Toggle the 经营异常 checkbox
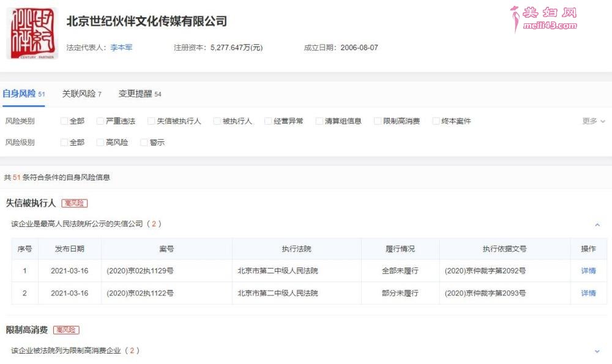 (268, 121)
